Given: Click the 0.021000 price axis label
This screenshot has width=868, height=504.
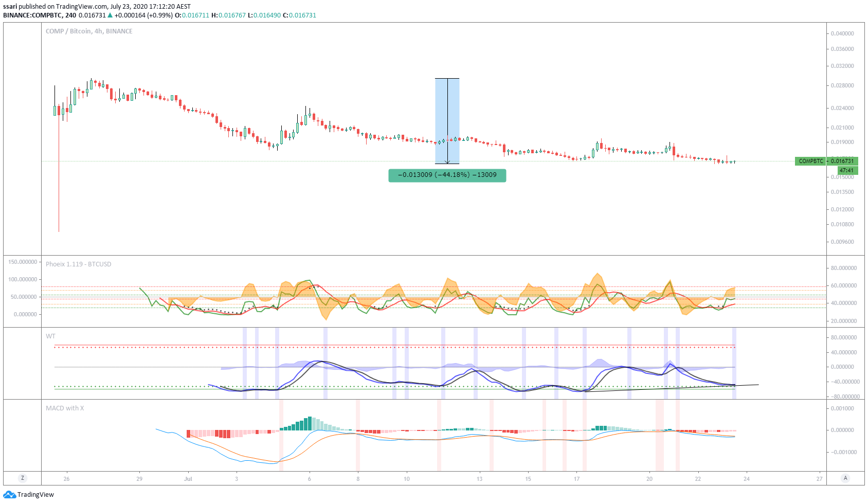Looking at the screenshot, I should [842, 128].
